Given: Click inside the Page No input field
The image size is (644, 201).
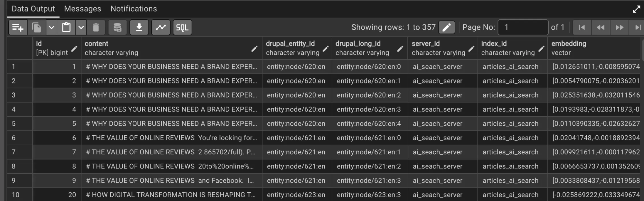Looking at the screenshot, I should pos(523,27).
